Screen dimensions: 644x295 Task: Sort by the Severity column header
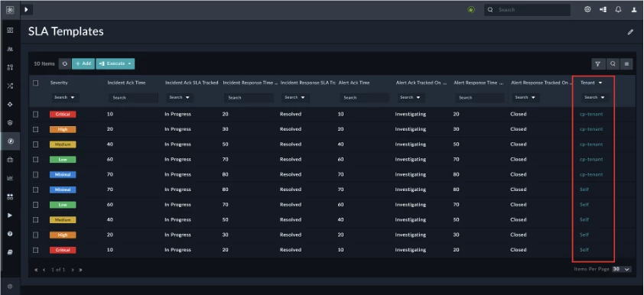coord(59,83)
